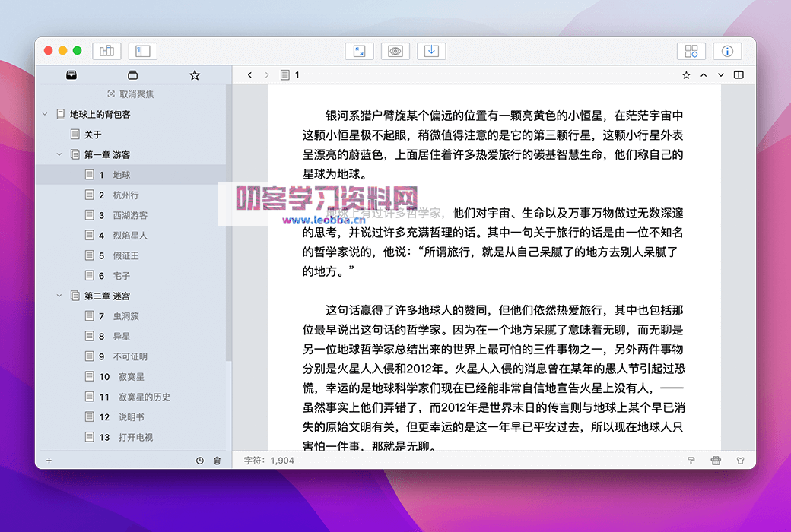
Task: Open the library statistics icon
Action: pos(106,51)
